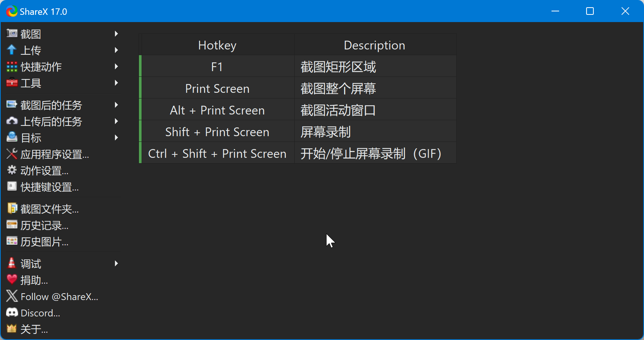The image size is (644, 340).
Task: Click the blue upload arrow icon
Action: [12, 50]
